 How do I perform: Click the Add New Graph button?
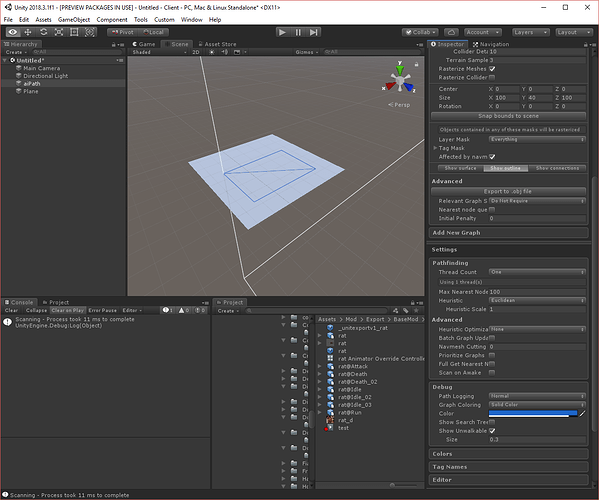coord(508,233)
